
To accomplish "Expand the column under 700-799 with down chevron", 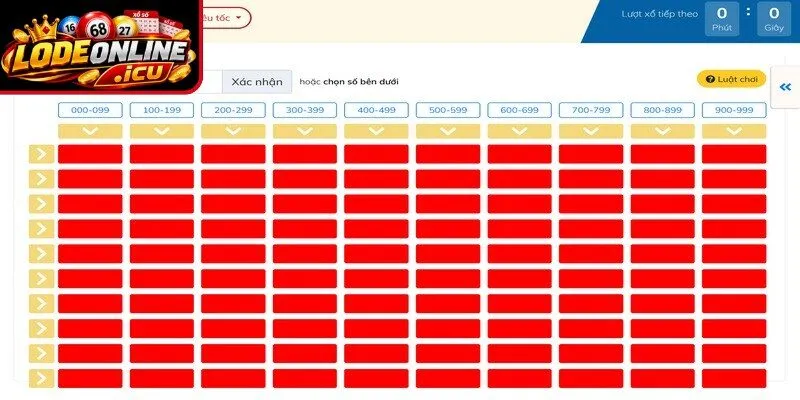I will point(591,131).
